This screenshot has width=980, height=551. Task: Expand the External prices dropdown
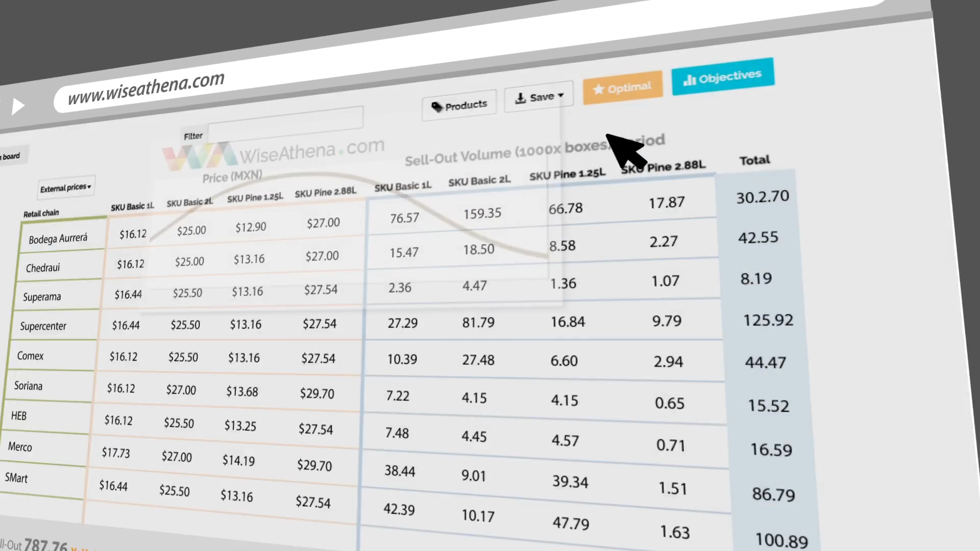point(66,188)
